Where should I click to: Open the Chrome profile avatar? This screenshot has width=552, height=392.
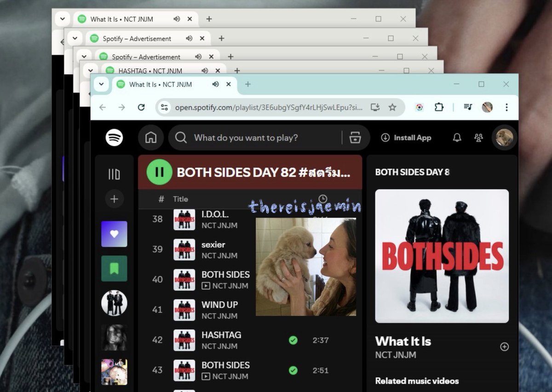[487, 107]
